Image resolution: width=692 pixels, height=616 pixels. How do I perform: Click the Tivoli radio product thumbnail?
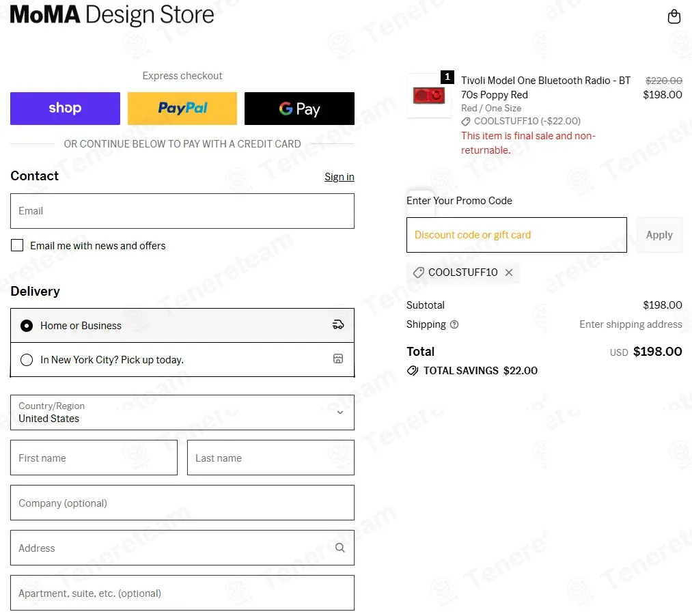click(429, 96)
